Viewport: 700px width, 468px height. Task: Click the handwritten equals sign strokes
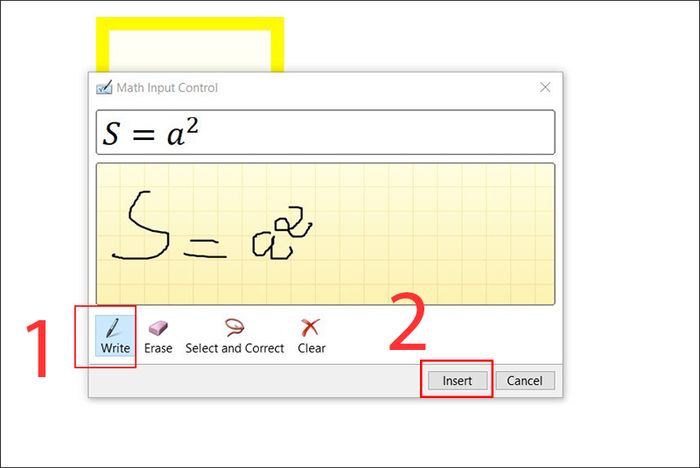[x=205, y=248]
